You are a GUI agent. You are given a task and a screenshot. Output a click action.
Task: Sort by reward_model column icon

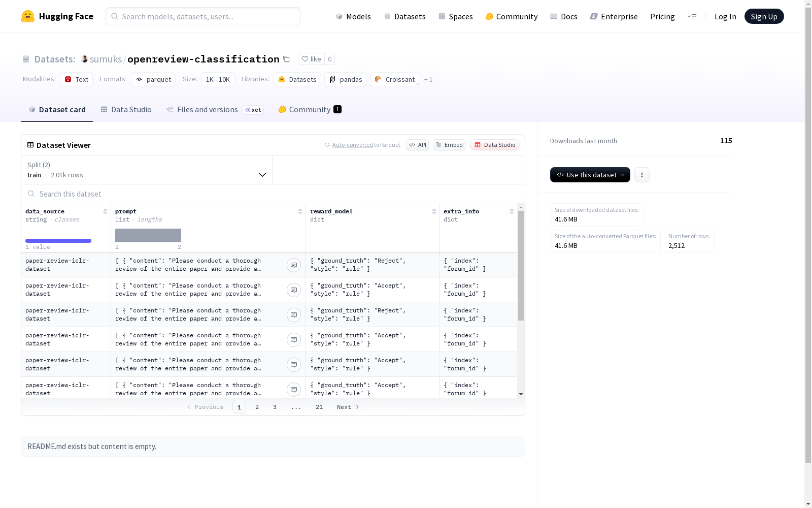click(x=434, y=211)
